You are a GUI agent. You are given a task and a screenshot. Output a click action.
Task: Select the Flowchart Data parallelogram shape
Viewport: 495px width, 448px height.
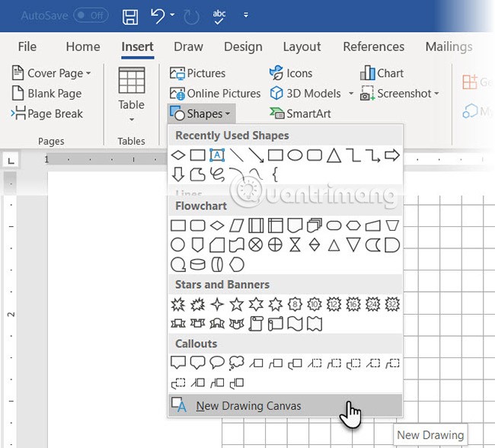pos(236,226)
